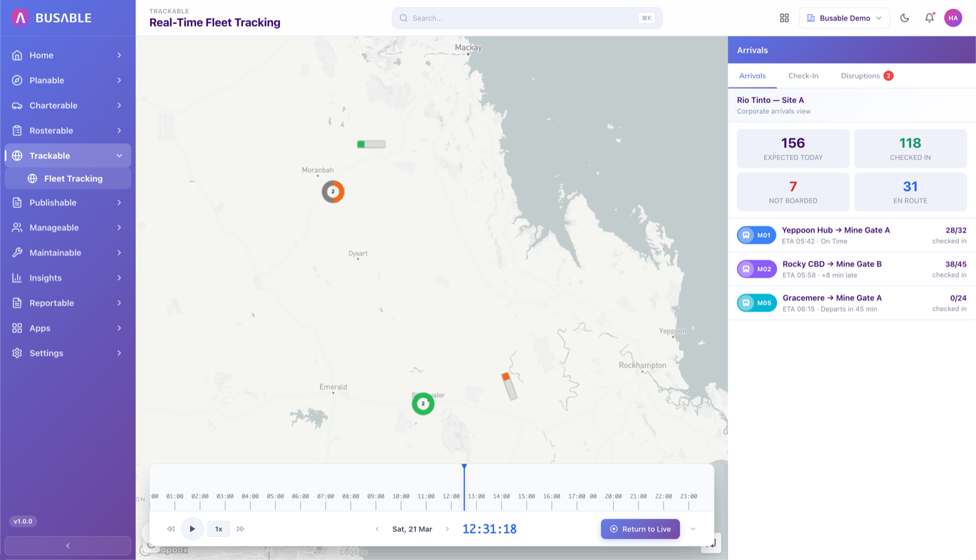This screenshot has width=976, height=560.
Task: Open Fleet Tracking submenu item
Action: point(68,179)
